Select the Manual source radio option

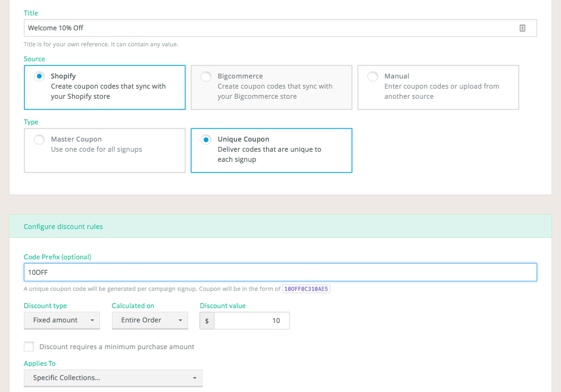372,76
